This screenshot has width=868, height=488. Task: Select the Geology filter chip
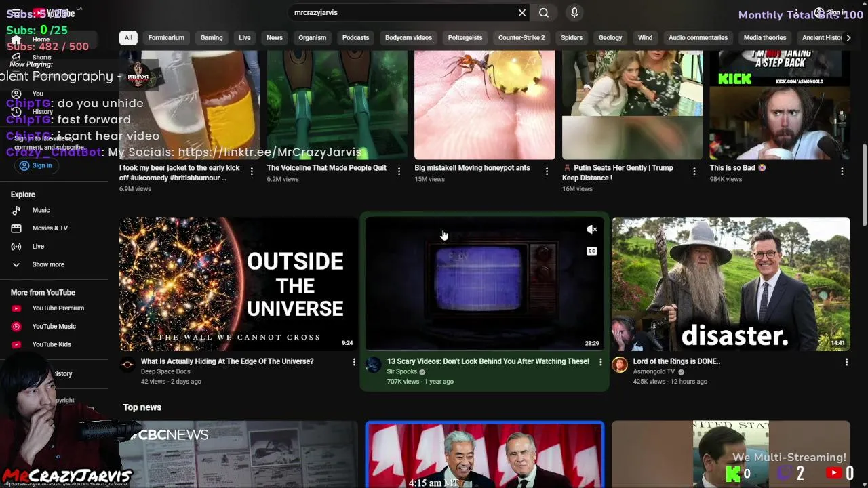pos(610,38)
